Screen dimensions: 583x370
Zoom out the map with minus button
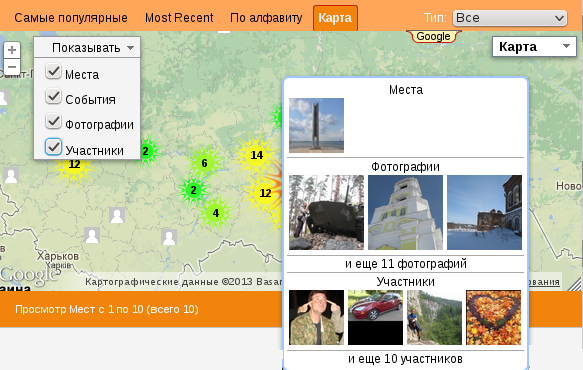coord(12,67)
